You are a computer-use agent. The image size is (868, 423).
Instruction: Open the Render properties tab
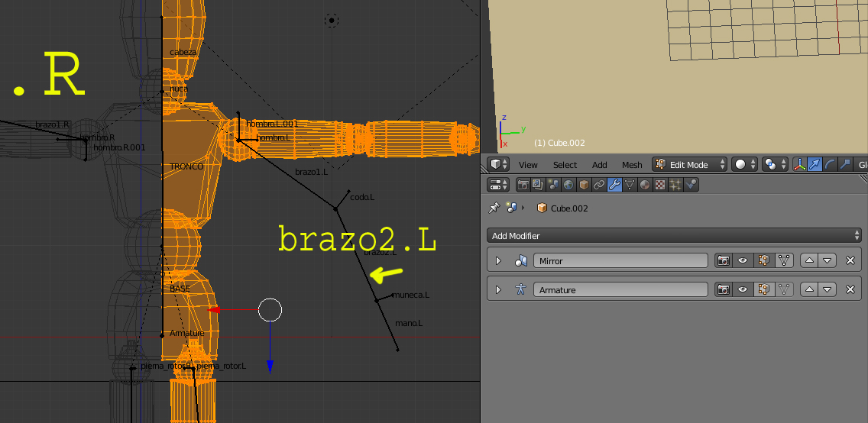[523, 185]
